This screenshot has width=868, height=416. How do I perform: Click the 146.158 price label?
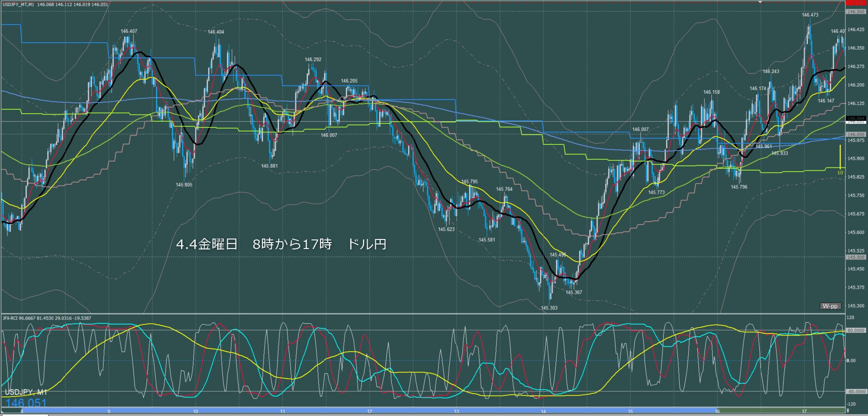coord(711,92)
